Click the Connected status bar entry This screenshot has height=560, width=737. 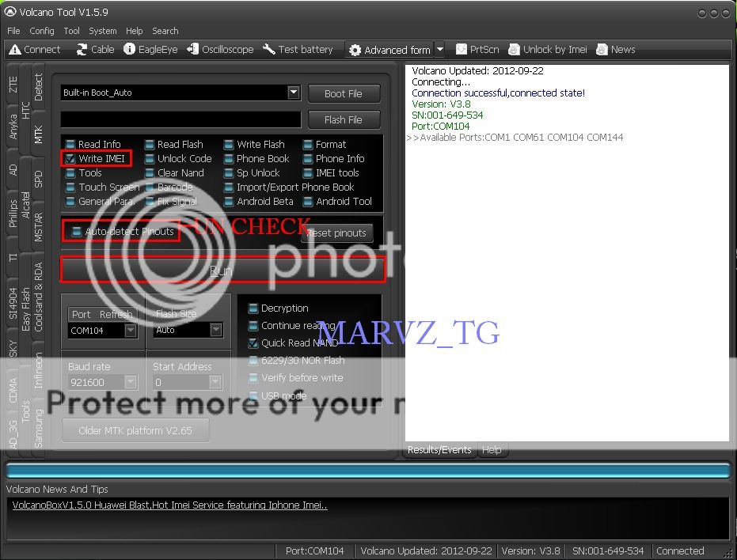coord(680,551)
